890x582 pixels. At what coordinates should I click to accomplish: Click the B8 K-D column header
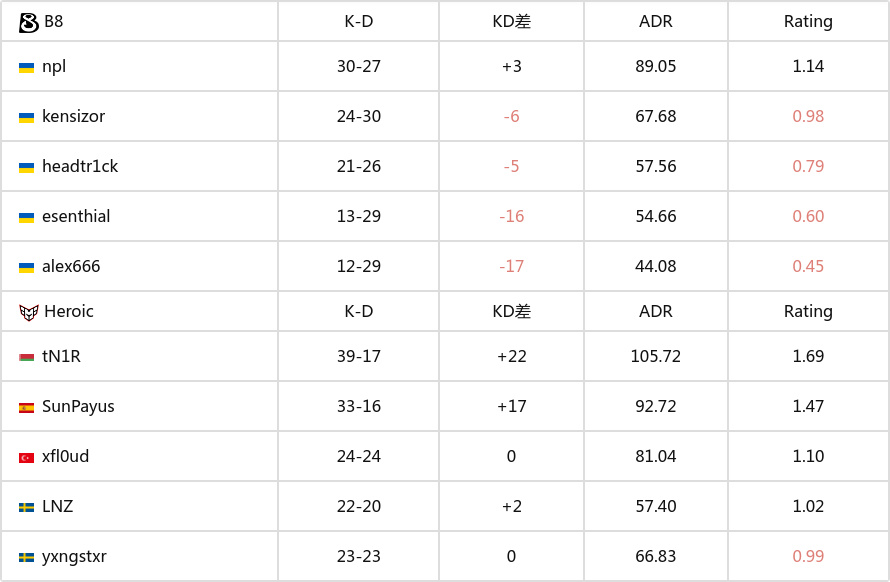click(359, 22)
